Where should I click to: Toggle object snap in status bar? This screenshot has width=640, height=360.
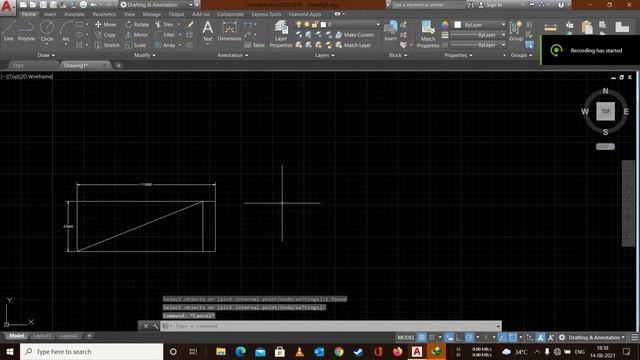513,338
